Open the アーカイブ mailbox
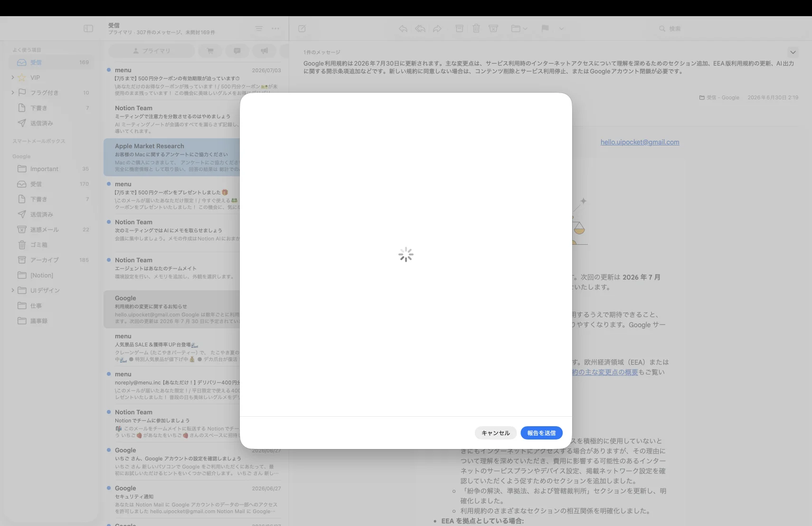812x526 pixels. (x=52, y=260)
